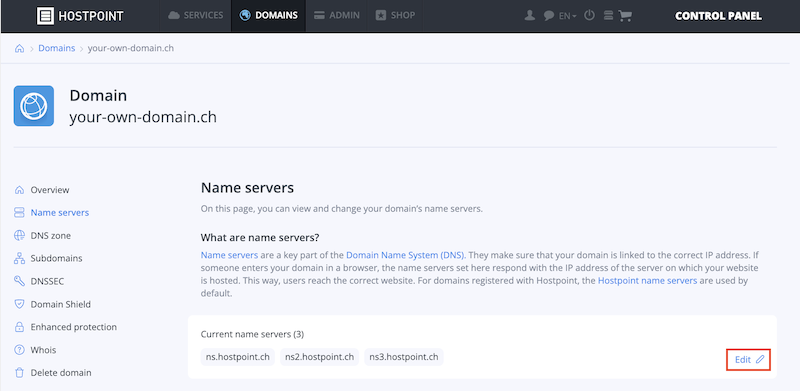Open the Admin tab
Screen dimensions: 800x391
pyautogui.click(x=336, y=15)
